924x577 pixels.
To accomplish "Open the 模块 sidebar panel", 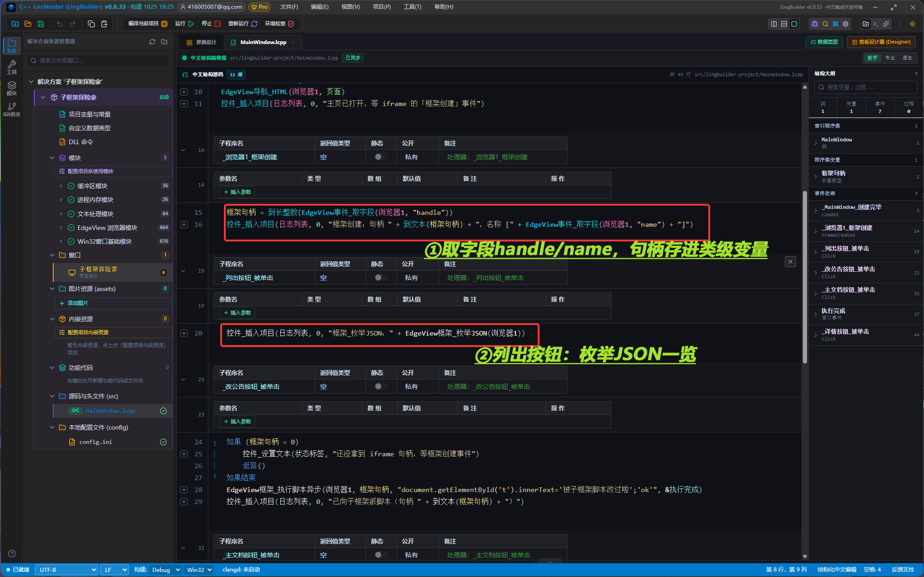I will 12,88.
